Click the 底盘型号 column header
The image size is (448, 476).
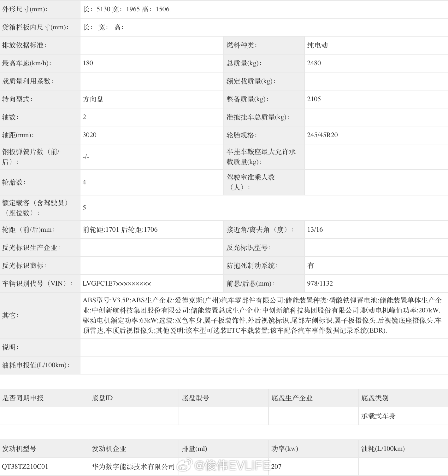pyautogui.click(x=195, y=398)
